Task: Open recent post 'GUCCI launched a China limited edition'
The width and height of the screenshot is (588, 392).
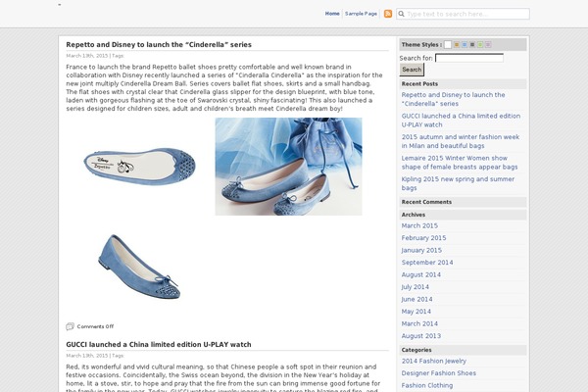Action: [461, 120]
